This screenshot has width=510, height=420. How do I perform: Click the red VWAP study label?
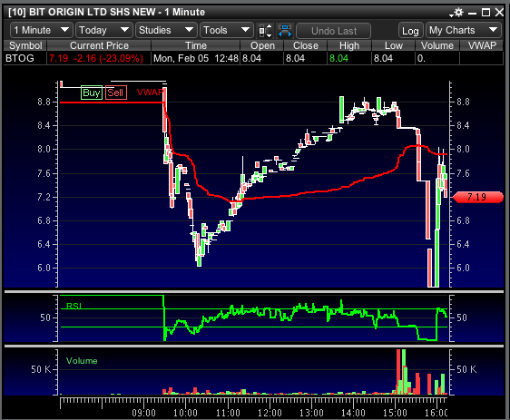tap(150, 93)
